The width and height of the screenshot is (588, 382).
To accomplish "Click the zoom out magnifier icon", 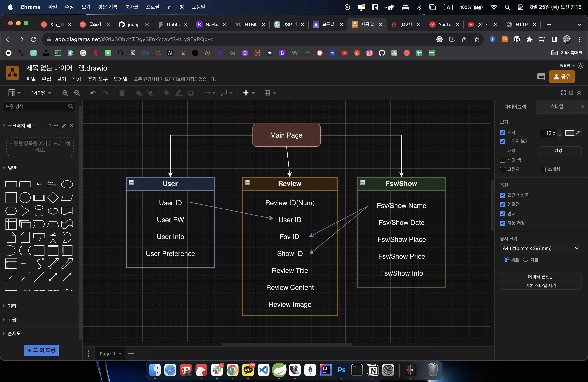I will pyautogui.click(x=77, y=93).
